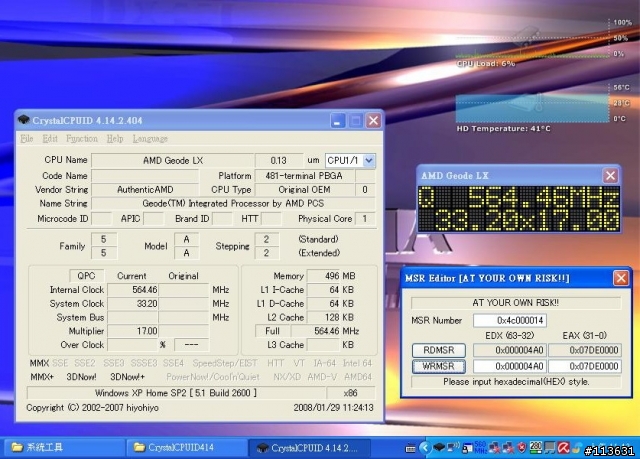Viewport: 640px width, 459px height.
Task: Open the Function menu in CrystalCPUID
Action: tap(82, 139)
